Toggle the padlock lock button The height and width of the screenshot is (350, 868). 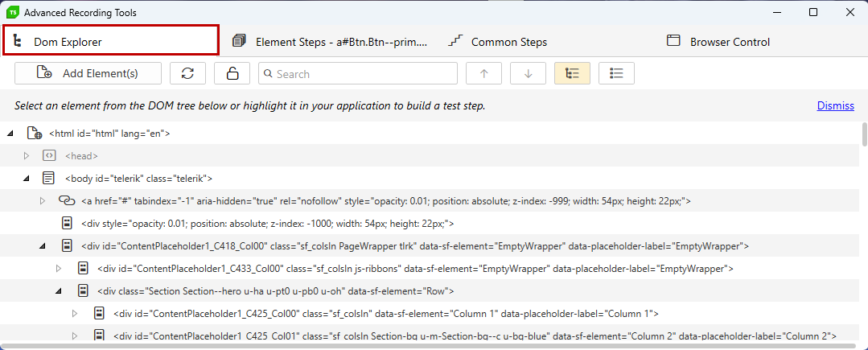tap(232, 73)
